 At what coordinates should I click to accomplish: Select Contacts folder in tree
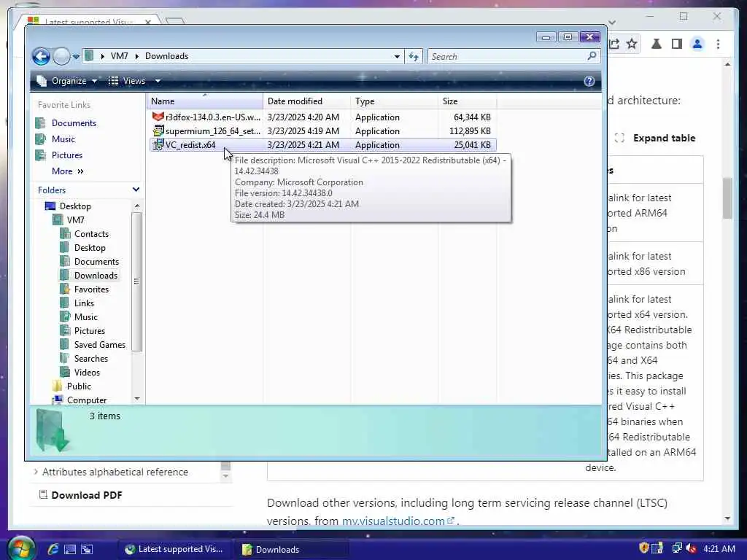[91, 234]
